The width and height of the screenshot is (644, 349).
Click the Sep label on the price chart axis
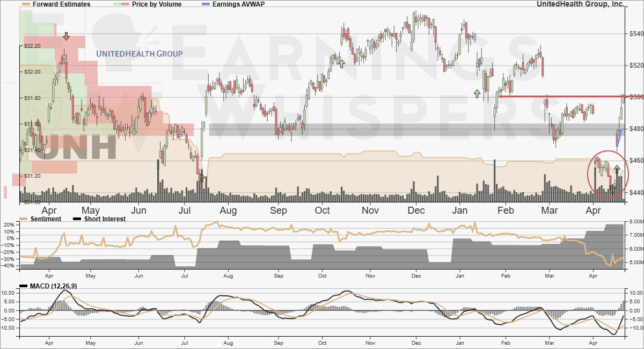coord(279,210)
